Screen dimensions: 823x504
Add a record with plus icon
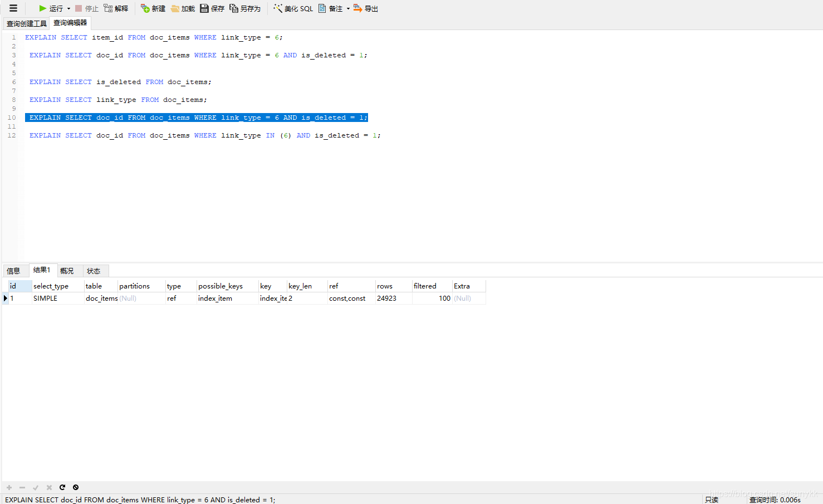click(x=9, y=487)
